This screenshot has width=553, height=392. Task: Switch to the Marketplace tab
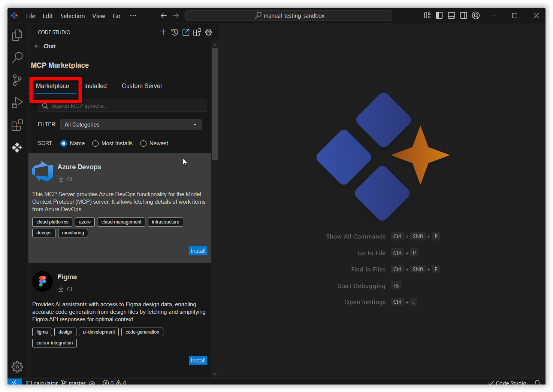(52, 86)
